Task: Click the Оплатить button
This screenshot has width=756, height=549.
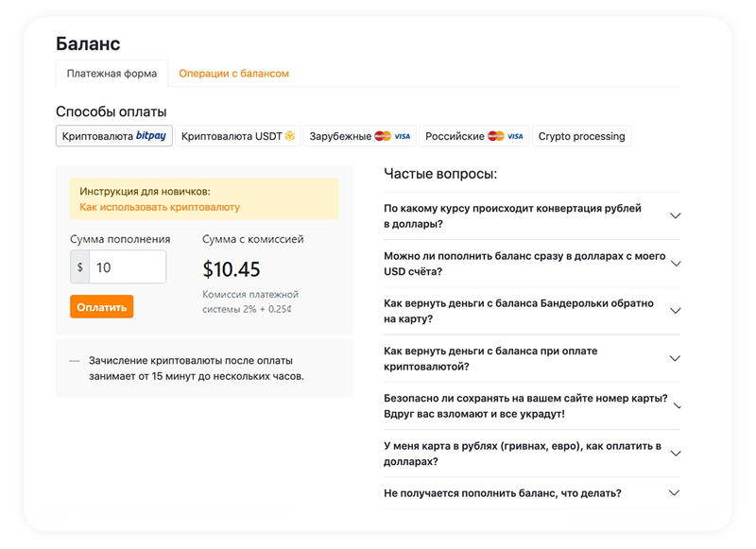Action: tap(101, 307)
